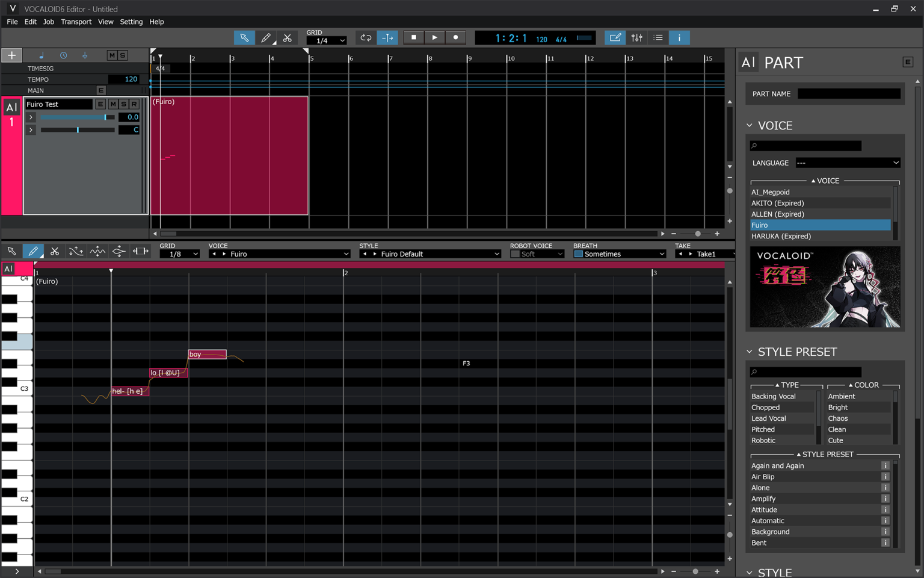This screenshot has width=924, height=578.
Task: Open the list view icon in the top toolbar
Action: [x=658, y=37]
